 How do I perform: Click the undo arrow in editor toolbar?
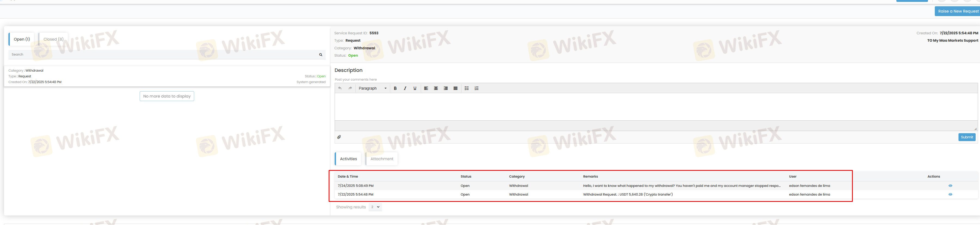[x=340, y=88]
